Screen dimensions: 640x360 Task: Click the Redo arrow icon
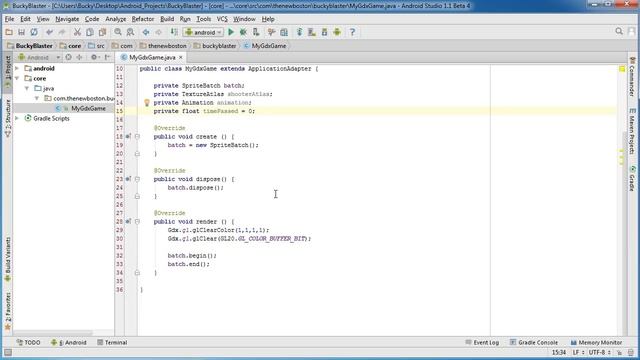[62, 32]
